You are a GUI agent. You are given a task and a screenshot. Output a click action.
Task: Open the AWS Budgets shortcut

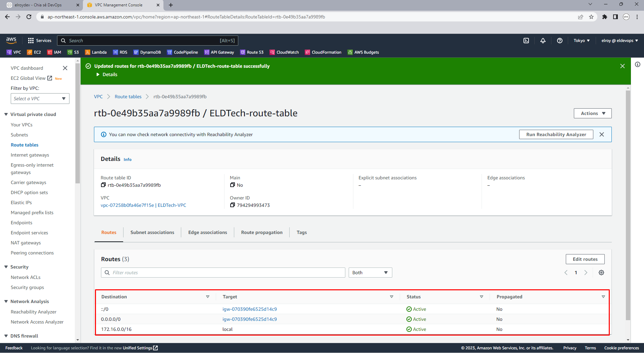point(363,52)
